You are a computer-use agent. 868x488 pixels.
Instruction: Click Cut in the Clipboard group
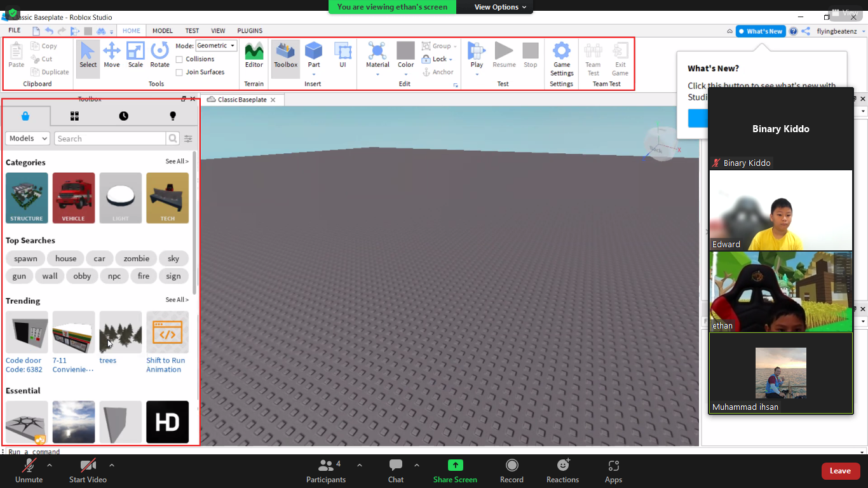tap(42, 59)
